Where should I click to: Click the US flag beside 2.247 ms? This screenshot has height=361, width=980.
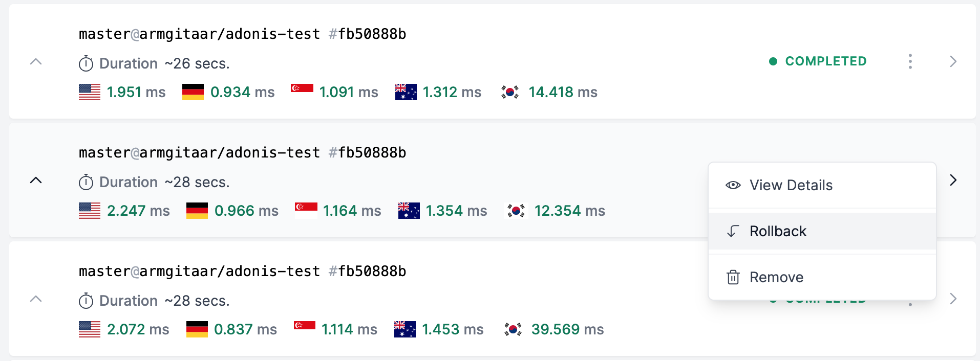pyautogui.click(x=90, y=211)
